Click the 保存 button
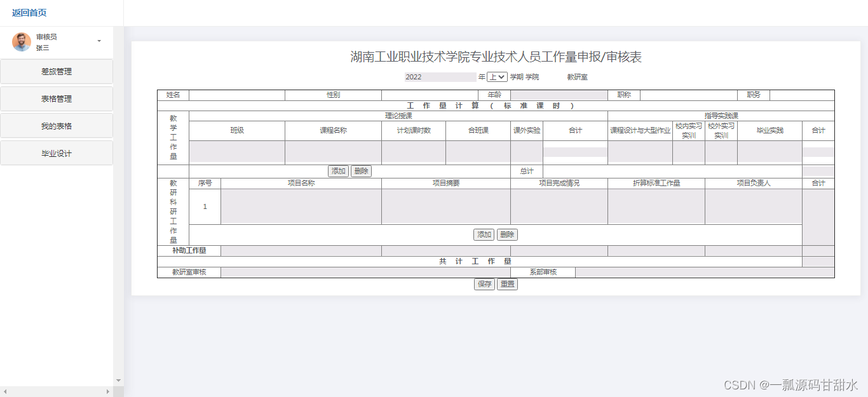This screenshot has height=397, width=868. pos(484,285)
